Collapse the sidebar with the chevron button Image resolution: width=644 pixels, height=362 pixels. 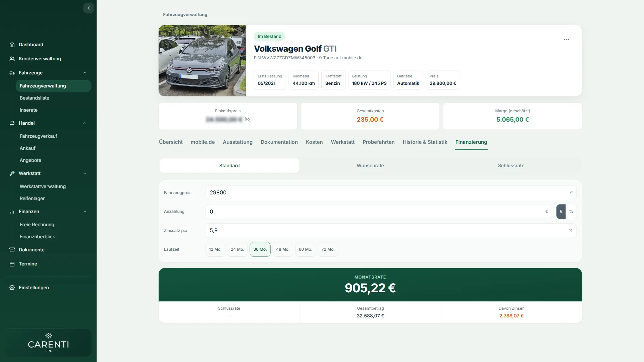point(88,8)
